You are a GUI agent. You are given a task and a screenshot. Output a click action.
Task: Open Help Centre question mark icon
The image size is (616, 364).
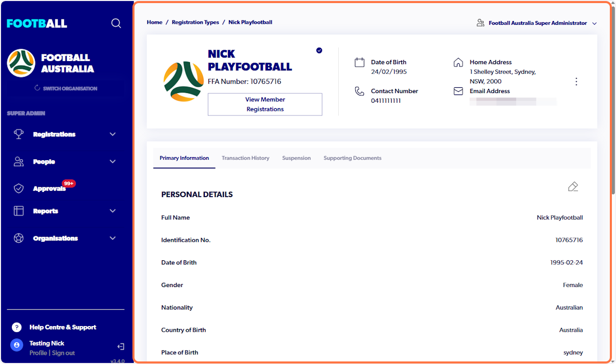point(16,327)
